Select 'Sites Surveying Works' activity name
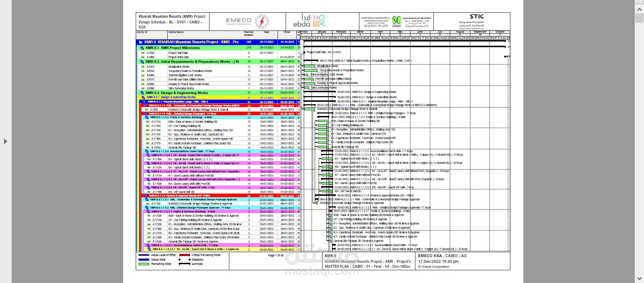Viewport: 644px width, 283px height. 181,88
